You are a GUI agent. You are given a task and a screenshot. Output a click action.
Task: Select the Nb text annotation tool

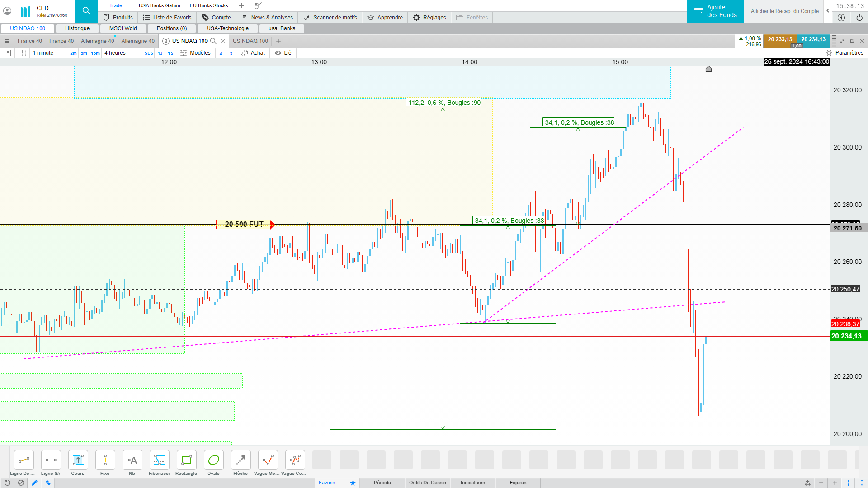coord(132,460)
